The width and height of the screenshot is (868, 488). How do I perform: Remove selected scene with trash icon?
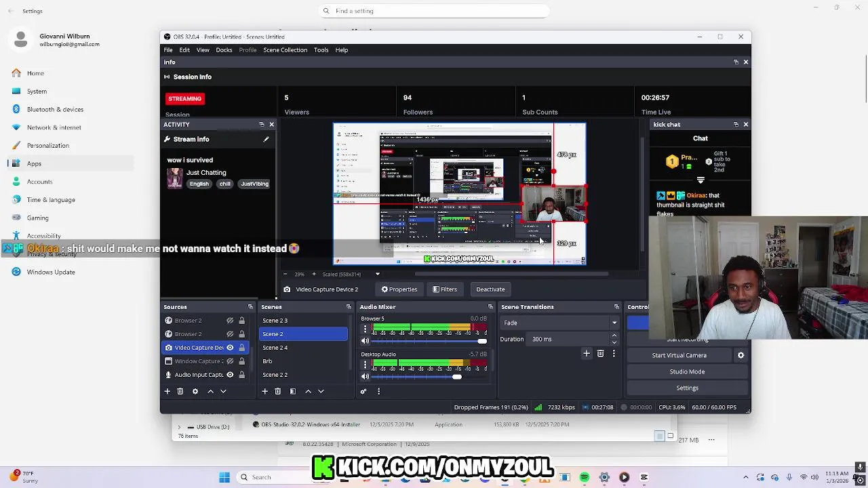click(278, 391)
